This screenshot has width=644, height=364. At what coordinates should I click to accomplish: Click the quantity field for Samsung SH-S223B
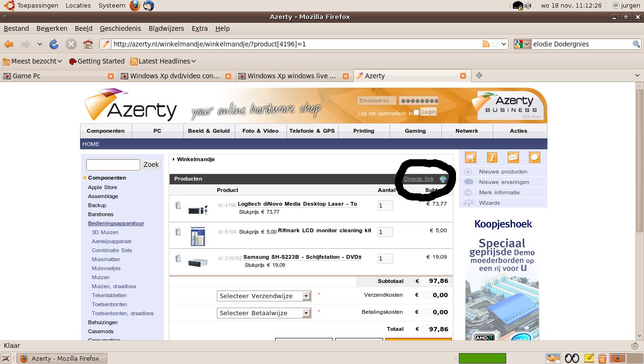click(x=385, y=259)
